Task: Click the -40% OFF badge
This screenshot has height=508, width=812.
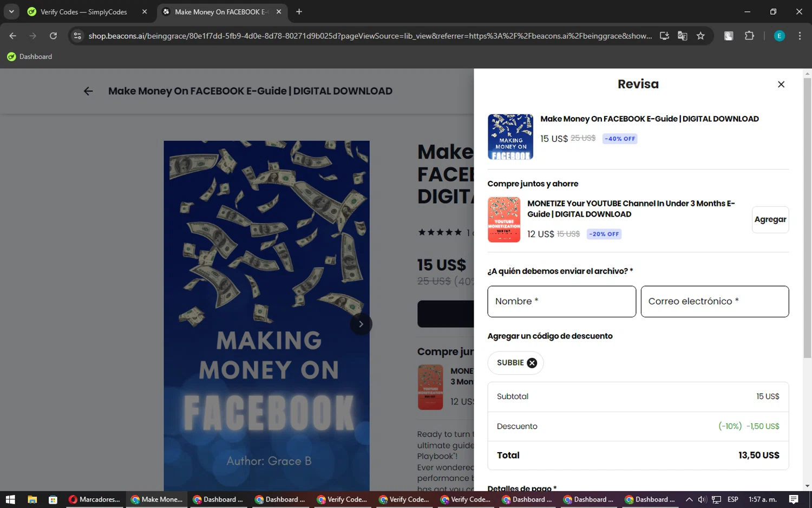Action: [620, 139]
